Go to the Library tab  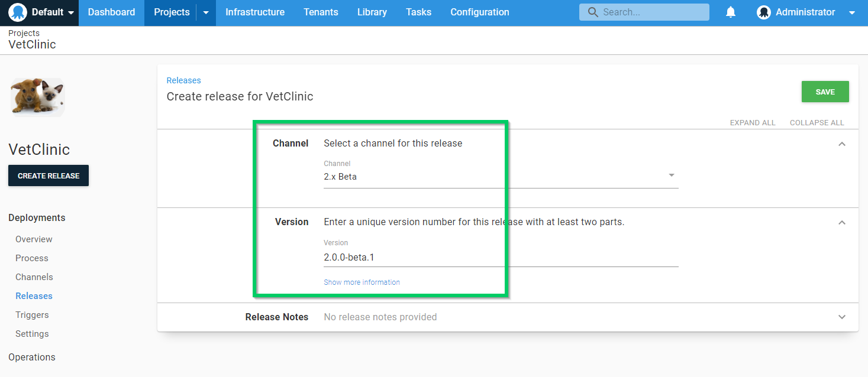tap(372, 12)
